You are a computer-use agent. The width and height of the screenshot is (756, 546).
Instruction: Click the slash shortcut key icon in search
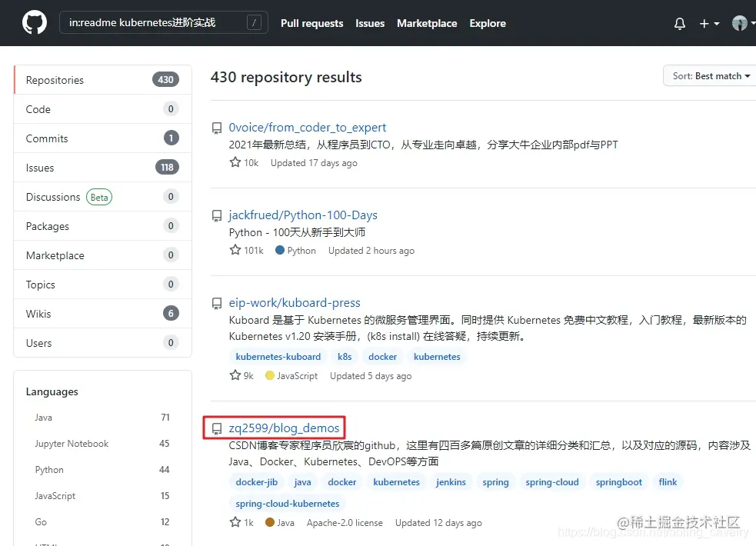click(x=254, y=22)
